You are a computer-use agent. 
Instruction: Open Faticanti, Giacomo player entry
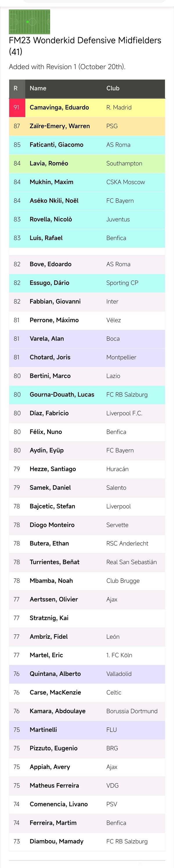[57, 145]
